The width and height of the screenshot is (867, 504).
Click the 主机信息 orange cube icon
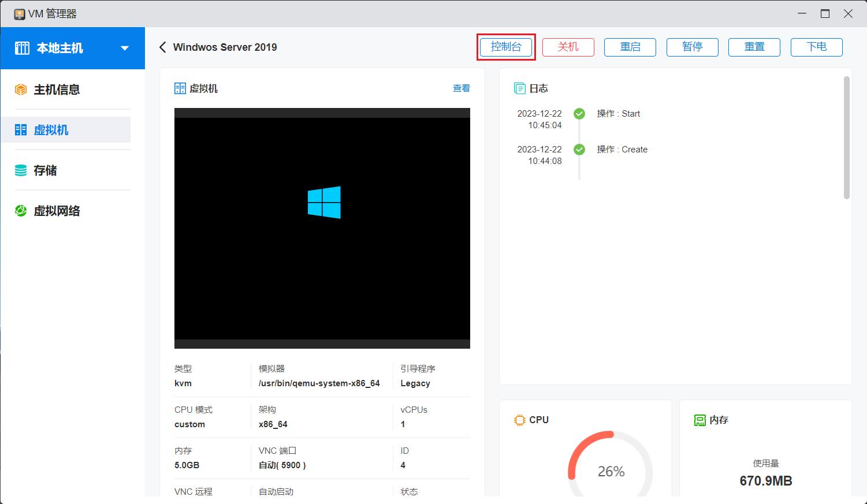[x=21, y=89]
